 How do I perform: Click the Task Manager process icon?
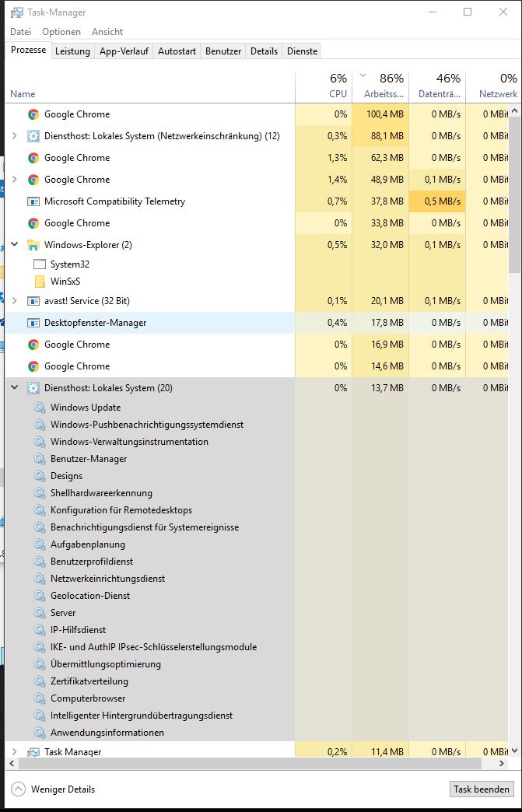coord(33,752)
